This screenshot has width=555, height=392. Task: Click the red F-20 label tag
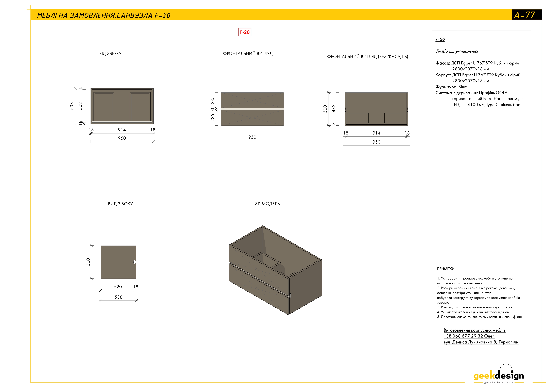(x=245, y=32)
